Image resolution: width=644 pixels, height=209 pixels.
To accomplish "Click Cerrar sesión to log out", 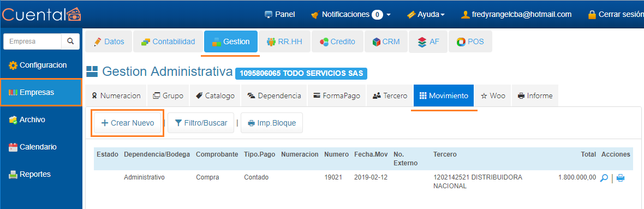I will 616,14.
